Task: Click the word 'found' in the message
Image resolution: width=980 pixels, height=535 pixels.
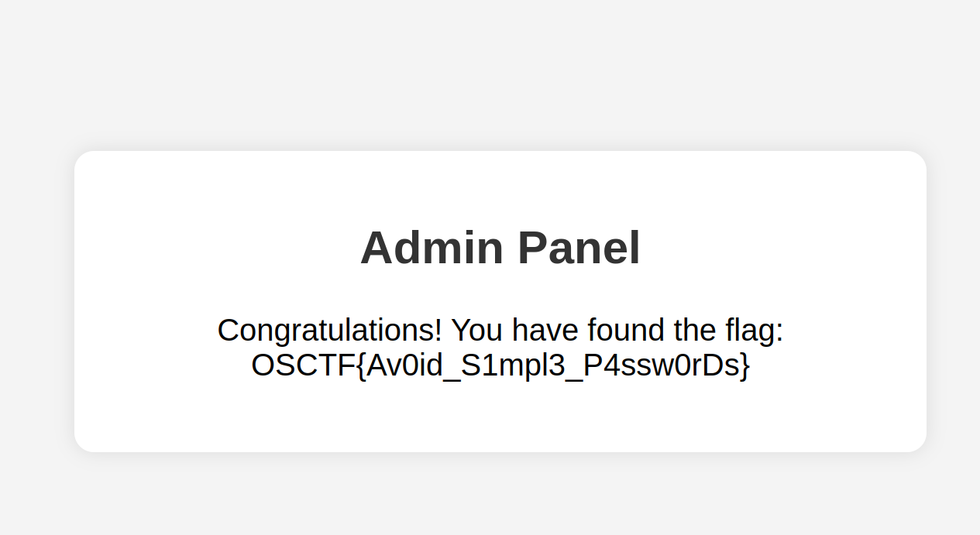Action: point(627,331)
